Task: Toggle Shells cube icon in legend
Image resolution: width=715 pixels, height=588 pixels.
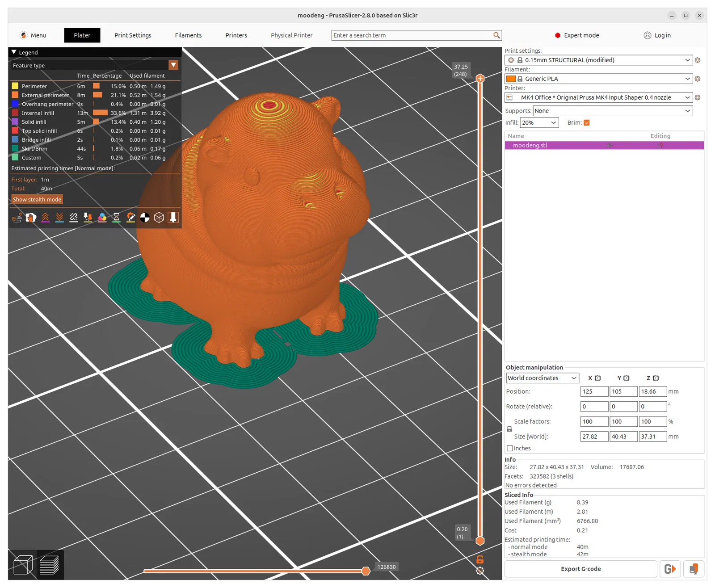Action: coord(159,218)
